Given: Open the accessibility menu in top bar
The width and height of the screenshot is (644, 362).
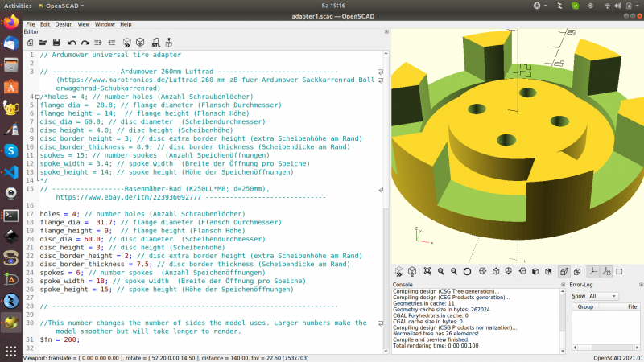Looking at the screenshot, I should click(539, 6).
